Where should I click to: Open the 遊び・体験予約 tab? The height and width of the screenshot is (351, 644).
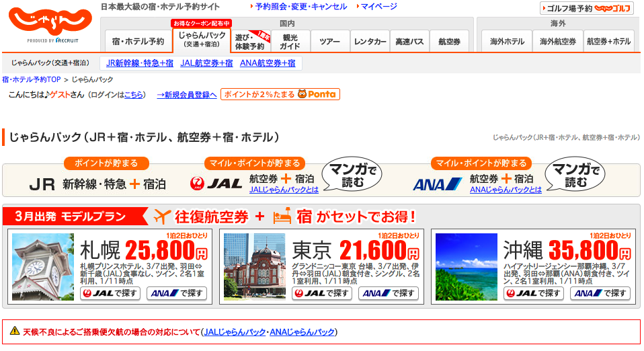click(250, 42)
